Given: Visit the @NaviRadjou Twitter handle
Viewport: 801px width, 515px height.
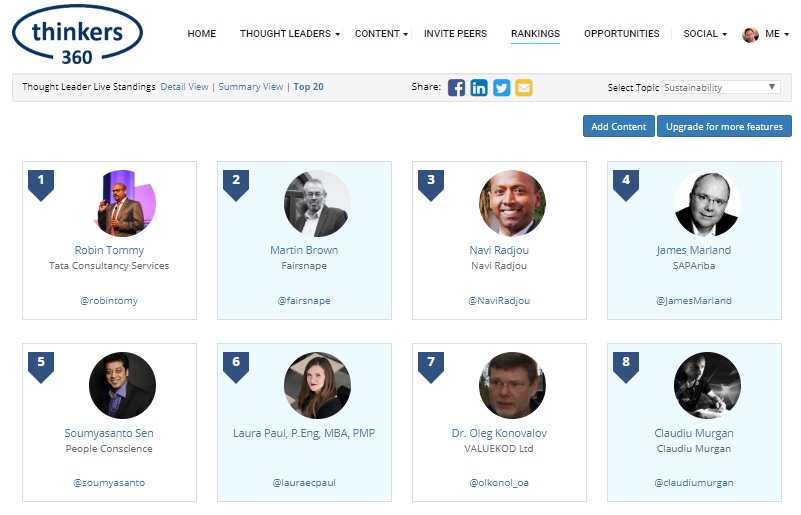Looking at the screenshot, I should click(499, 301).
